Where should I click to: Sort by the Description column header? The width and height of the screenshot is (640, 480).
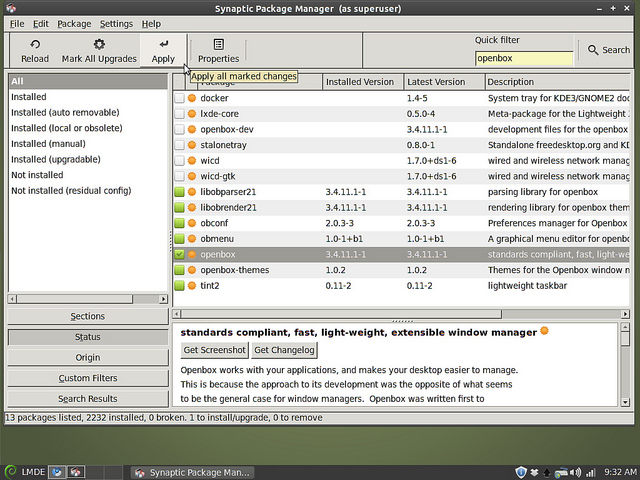(558, 82)
